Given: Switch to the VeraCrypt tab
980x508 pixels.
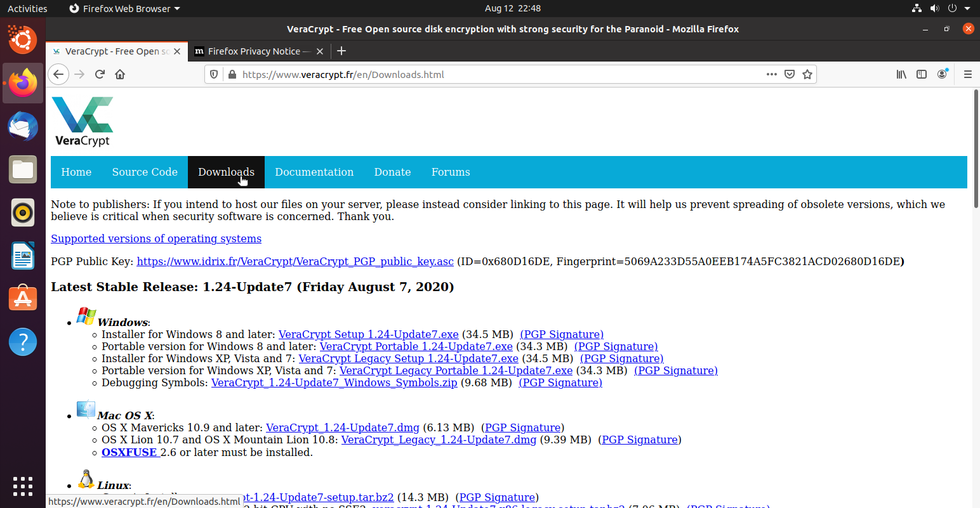Looking at the screenshot, I should pos(117,51).
